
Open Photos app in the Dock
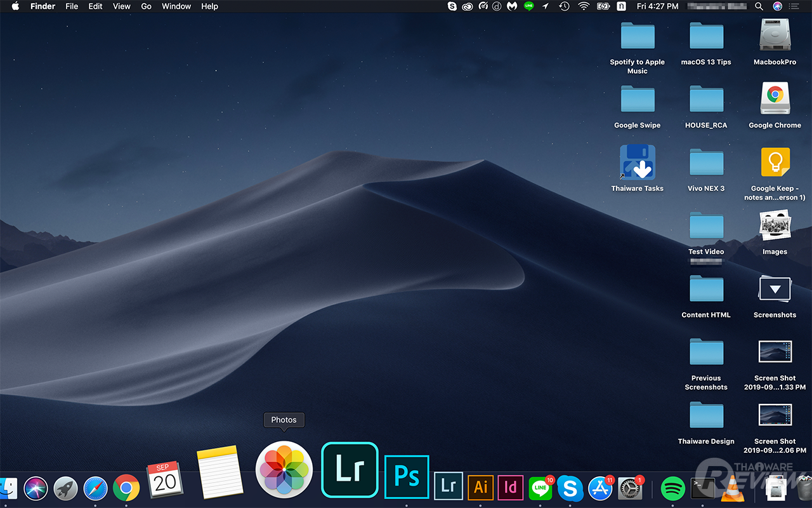tap(284, 470)
